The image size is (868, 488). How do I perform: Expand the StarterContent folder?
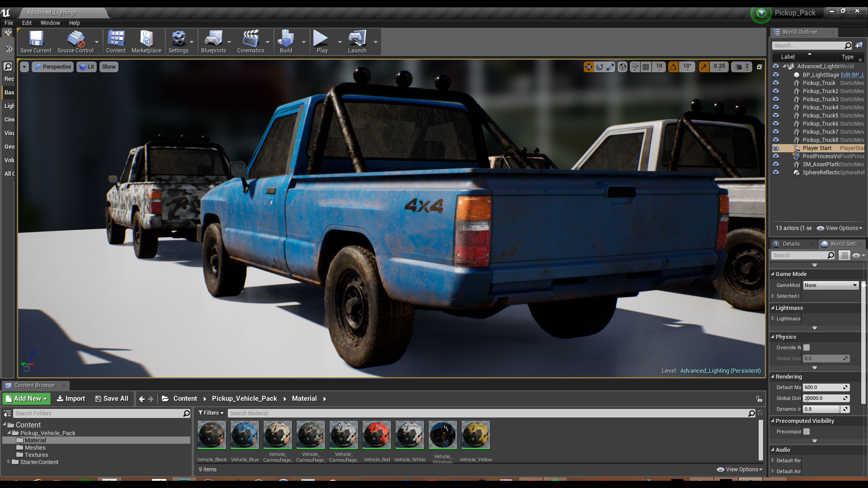coord(9,462)
